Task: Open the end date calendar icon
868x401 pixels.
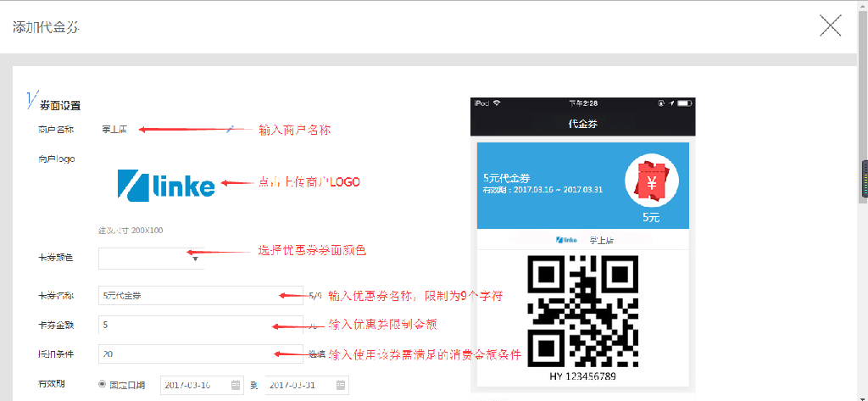Action: click(341, 385)
